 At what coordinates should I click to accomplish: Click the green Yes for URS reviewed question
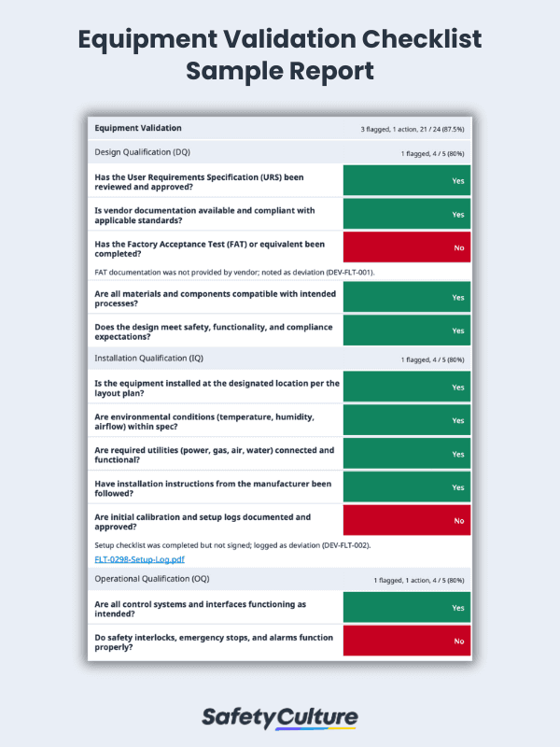pos(407,180)
